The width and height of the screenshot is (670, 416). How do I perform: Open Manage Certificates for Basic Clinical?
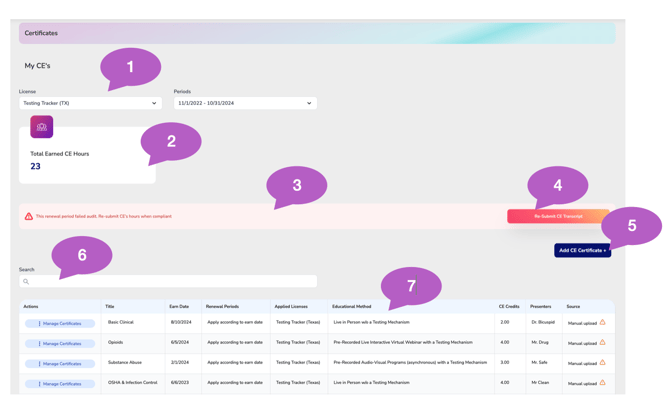60,324
